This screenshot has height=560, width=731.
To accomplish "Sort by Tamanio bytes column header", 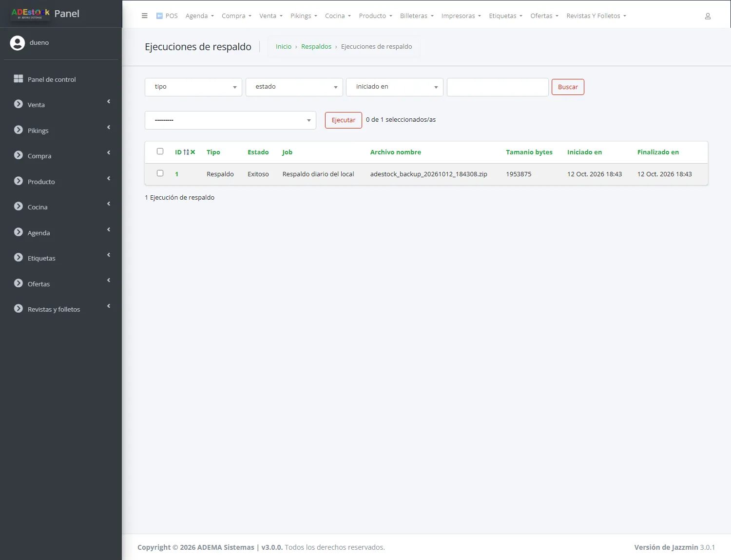I will pos(529,152).
